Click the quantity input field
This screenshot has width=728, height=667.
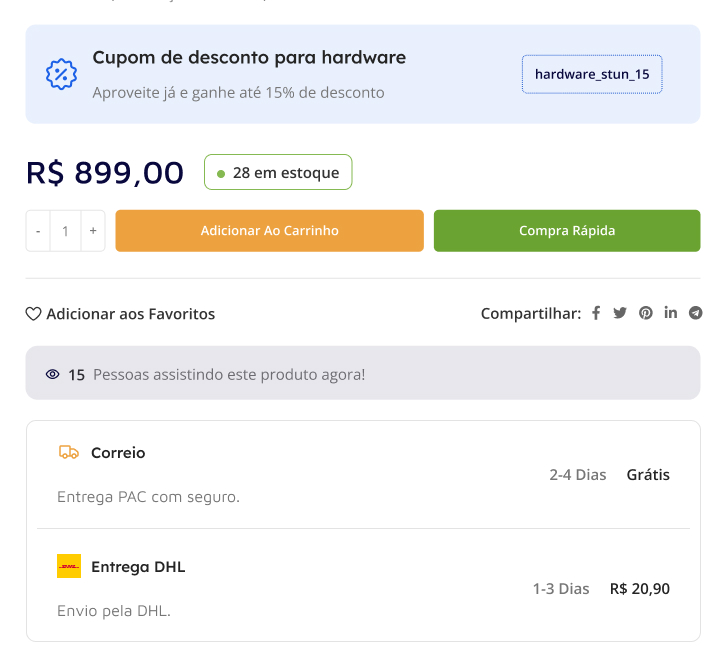tap(65, 231)
